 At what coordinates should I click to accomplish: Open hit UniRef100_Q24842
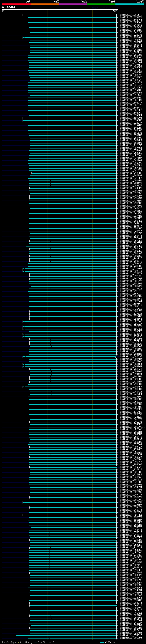(x=131, y=22)
